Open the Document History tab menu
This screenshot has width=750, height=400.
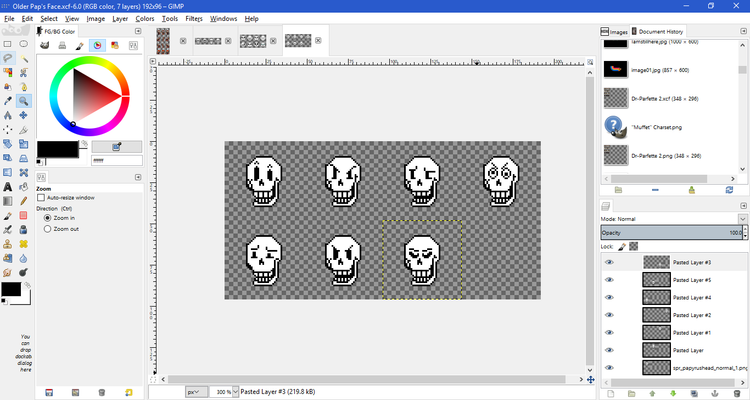point(743,31)
